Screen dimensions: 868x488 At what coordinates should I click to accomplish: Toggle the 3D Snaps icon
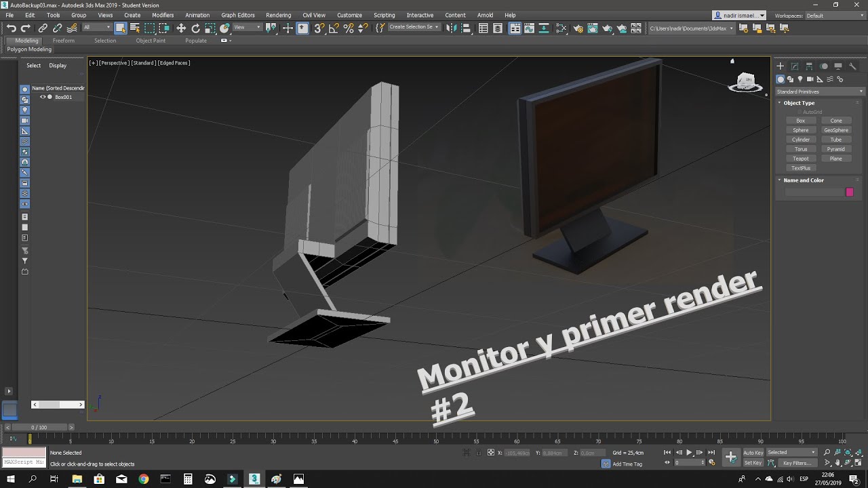[319, 28]
